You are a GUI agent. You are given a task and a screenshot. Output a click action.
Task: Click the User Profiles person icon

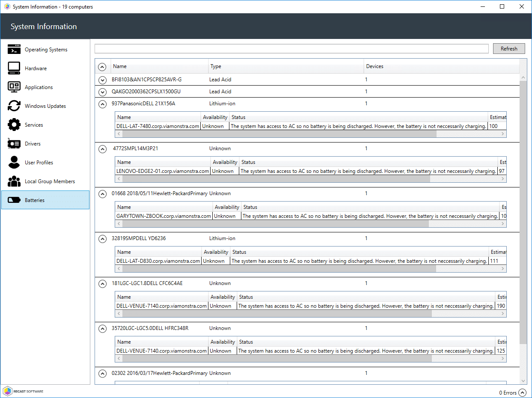click(x=14, y=162)
